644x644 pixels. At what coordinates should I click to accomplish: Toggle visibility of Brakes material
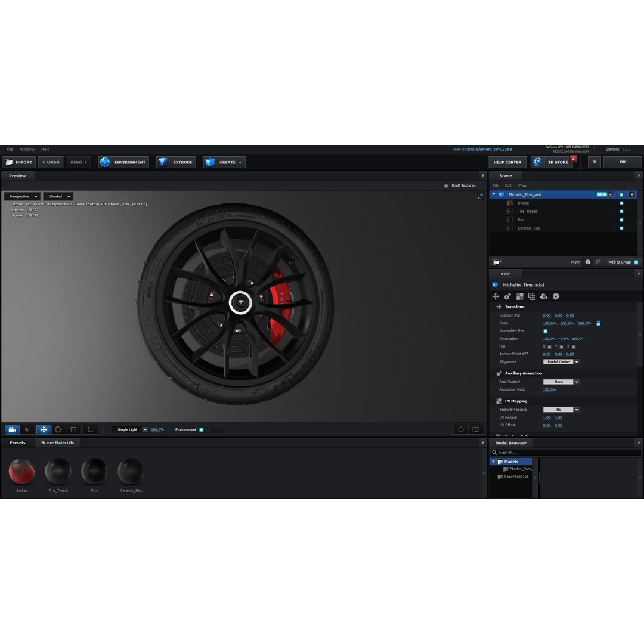click(x=621, y=203)
